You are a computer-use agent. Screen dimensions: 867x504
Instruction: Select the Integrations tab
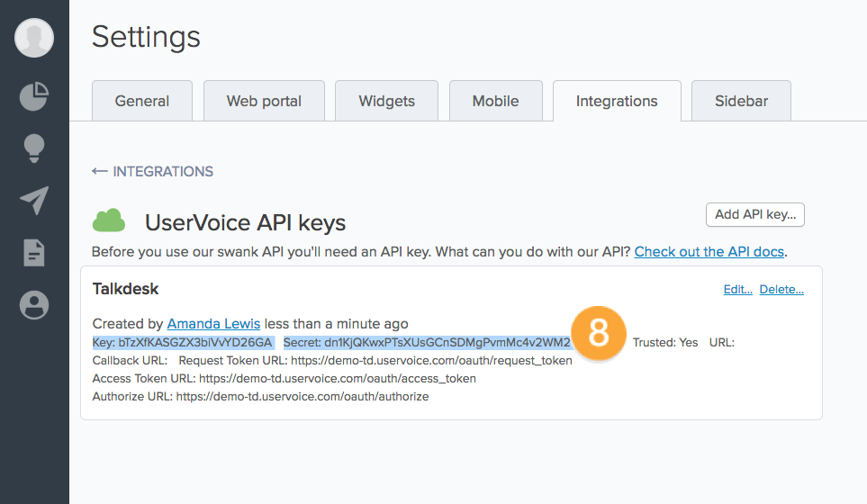617,101
